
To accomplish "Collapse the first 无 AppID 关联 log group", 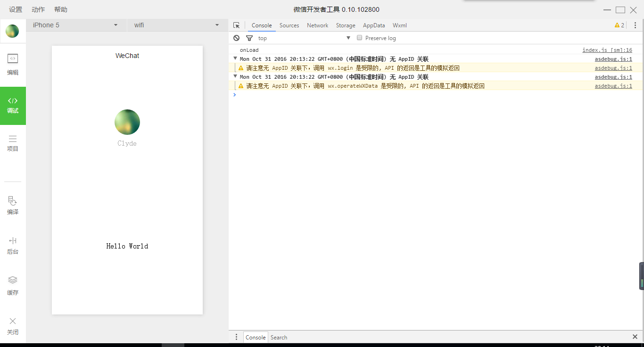I will 235,58.
